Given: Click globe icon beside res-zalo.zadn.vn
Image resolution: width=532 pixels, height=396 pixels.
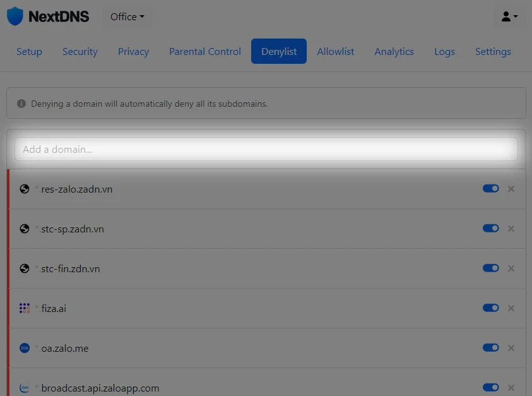Looking at the screenshot, I should tap(25, 189).
